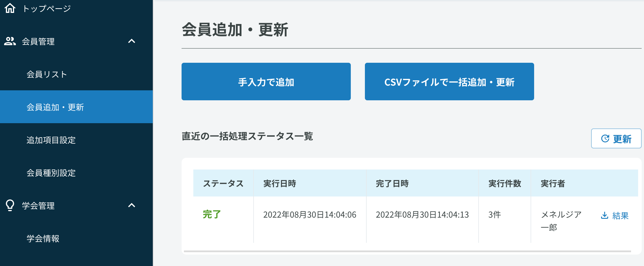Click the refresh icon in the 更新 button
Screen dimensions: 644x266
pos(605,139)
